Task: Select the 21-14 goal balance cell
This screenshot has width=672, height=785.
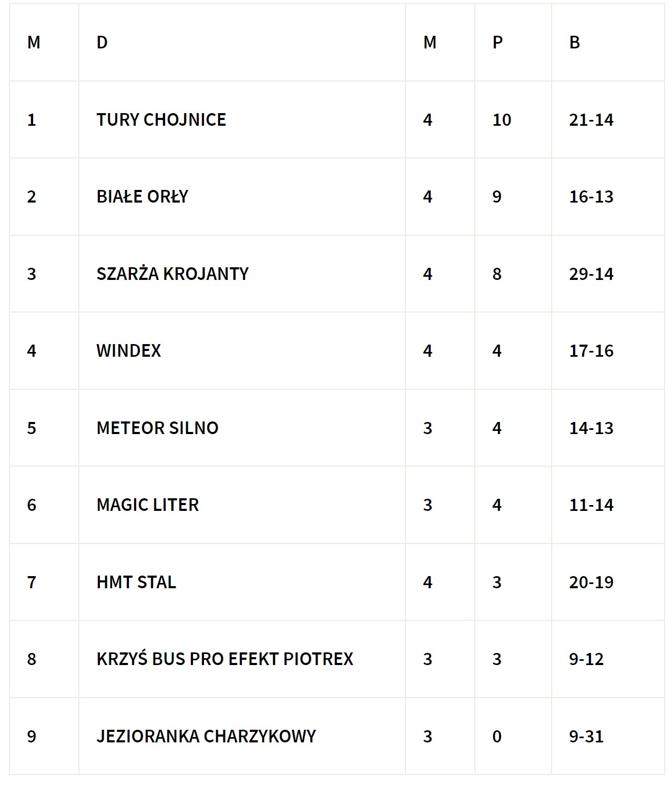Action: (x=591, y=120)
